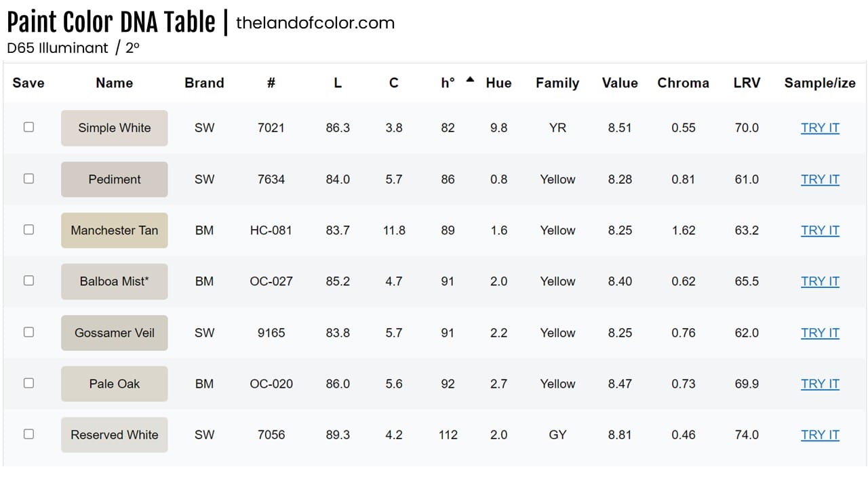Open TRY IT link for Pediment
This screenshot has height=488, width=868.
pos(820,180)
